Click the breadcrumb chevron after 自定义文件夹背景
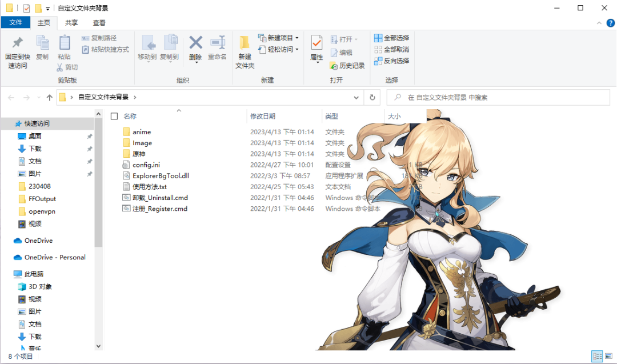The width and height of the screenshot is (617, 364). 135,97
